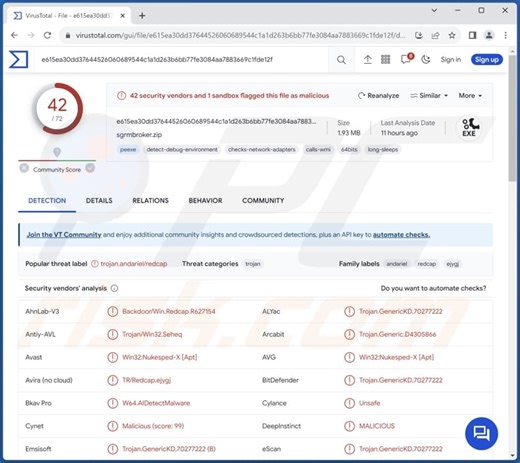Click Join the VT Community link

pos(64,235)
